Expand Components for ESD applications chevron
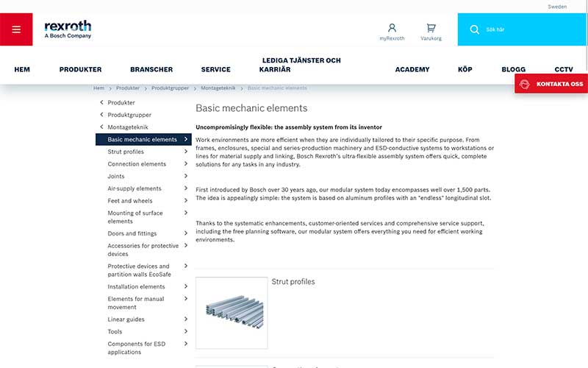The image size is (588, 368). click(x=186, y=344)
